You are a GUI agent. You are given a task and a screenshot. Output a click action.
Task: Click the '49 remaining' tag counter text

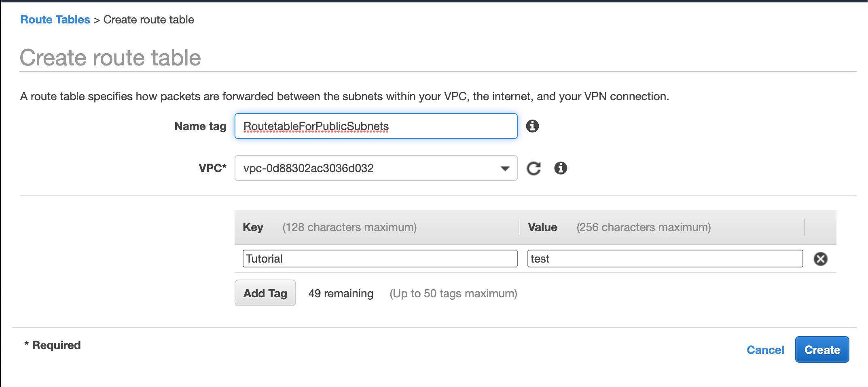coord(341,293)
